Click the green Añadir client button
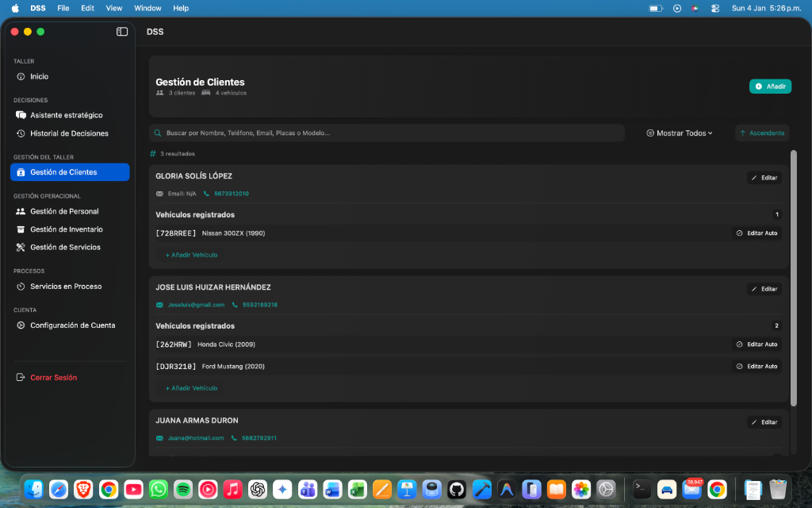The width and height of the screenshot is (812, 508). click(x=770, y=86)
